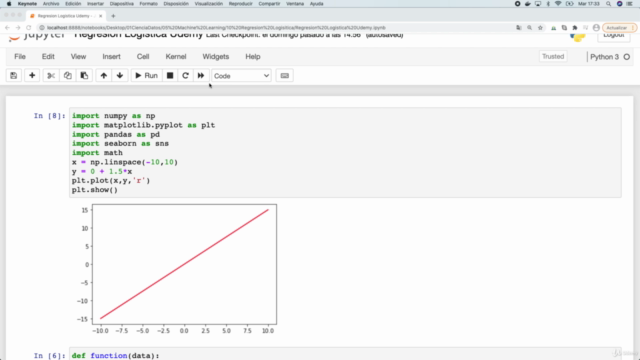Open Spotlight search in the menu bar

click(609, 4)
